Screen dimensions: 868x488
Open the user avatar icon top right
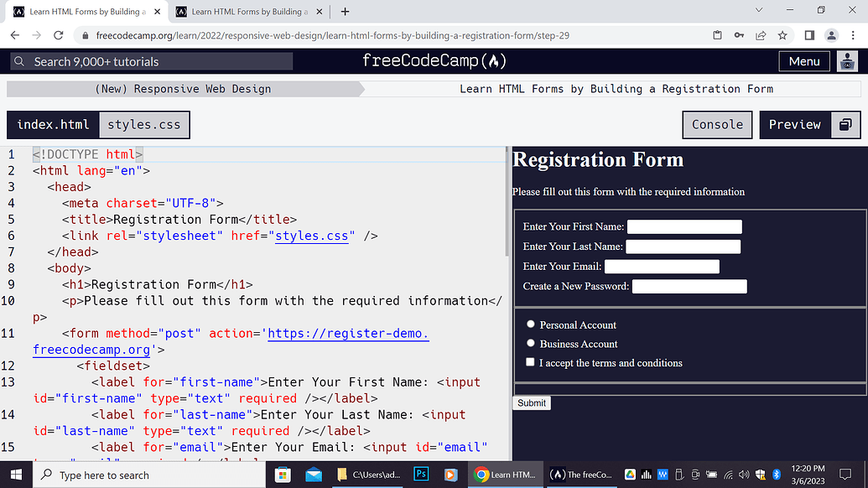pyautogui.click(x=847, y=60)
